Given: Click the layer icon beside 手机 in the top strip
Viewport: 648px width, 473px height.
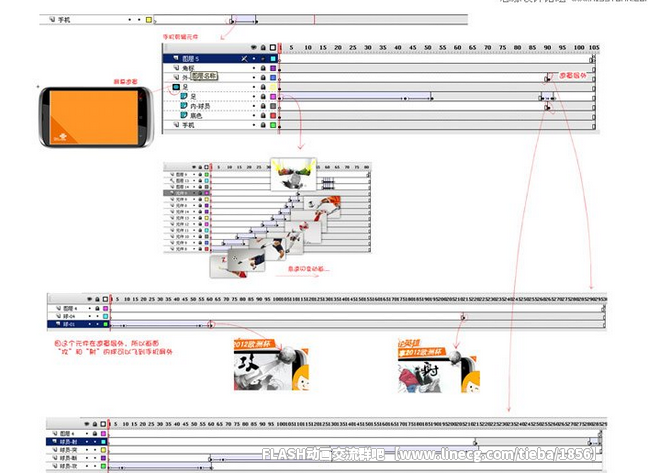Looking at the screenshot, I should (52, 19).
